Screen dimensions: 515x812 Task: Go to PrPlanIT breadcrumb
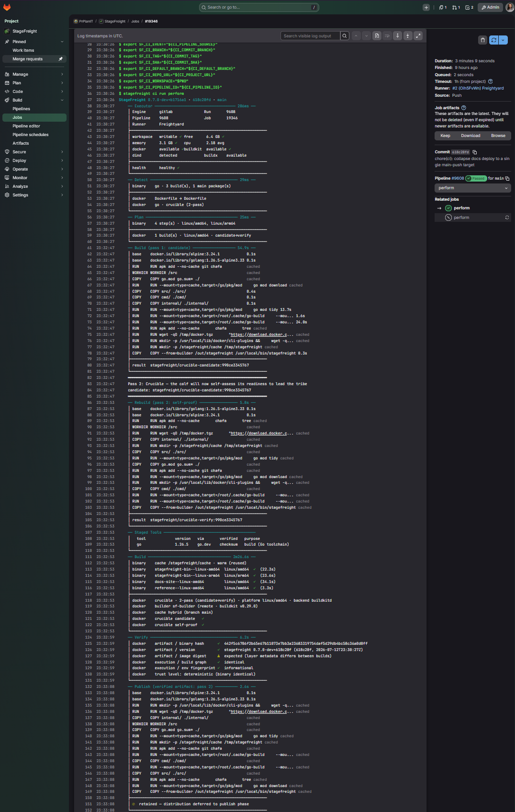coord(83,21)
